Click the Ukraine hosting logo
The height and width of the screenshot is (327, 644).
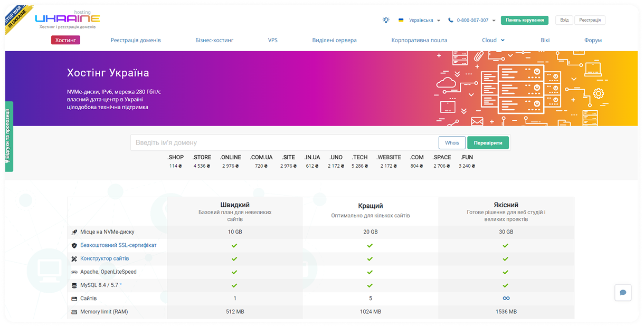(67, 20)
